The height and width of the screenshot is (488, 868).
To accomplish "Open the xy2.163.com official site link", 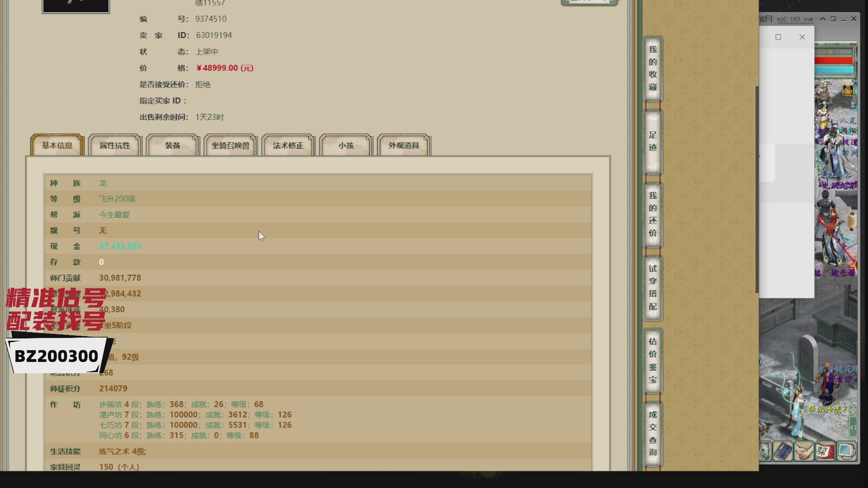I will [x=794, y=19].
